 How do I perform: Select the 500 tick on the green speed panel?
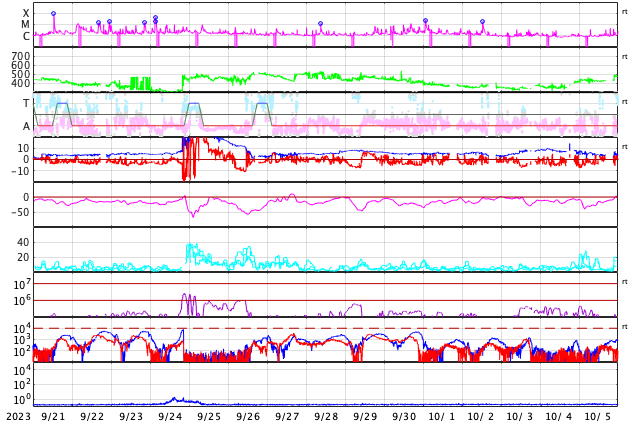(21, 74)
